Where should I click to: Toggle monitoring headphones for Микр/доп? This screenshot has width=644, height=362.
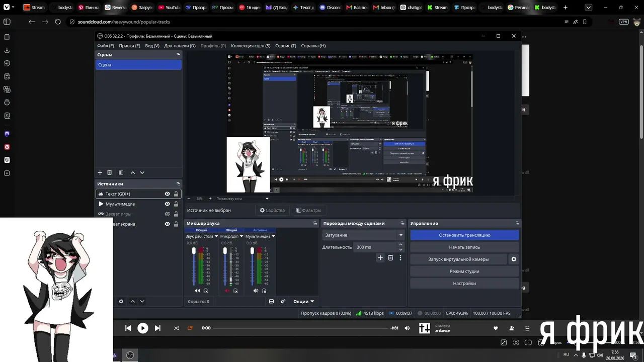(x=235, y=291)
